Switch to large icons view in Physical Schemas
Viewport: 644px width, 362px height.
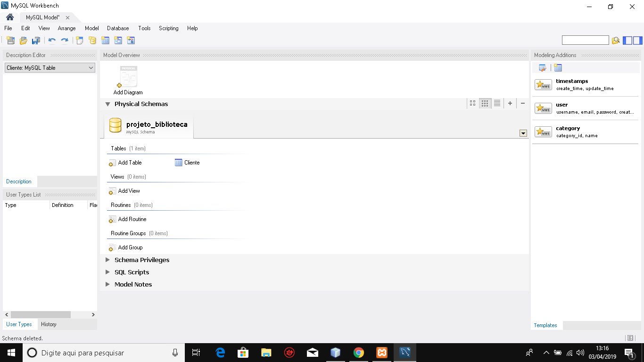tap(472, 103)
